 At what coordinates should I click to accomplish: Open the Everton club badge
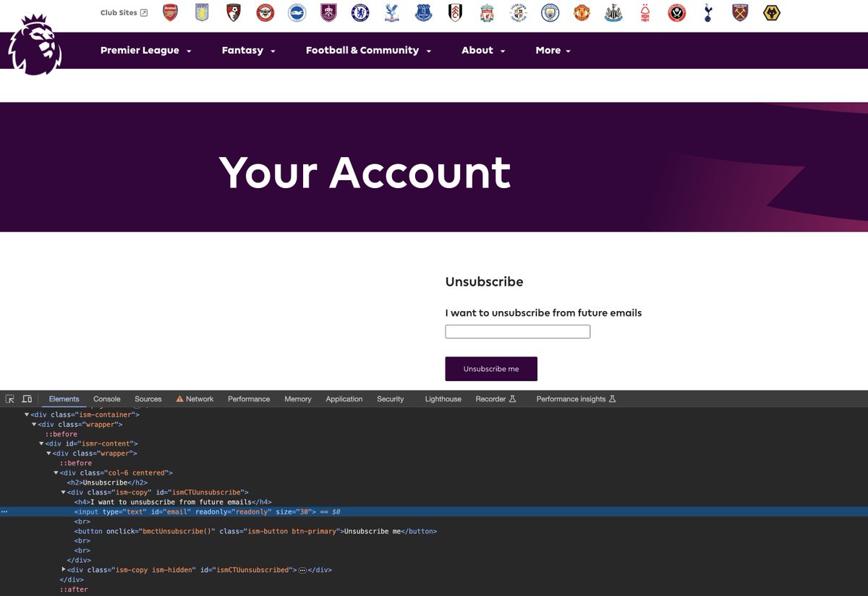tap(423, 12)
